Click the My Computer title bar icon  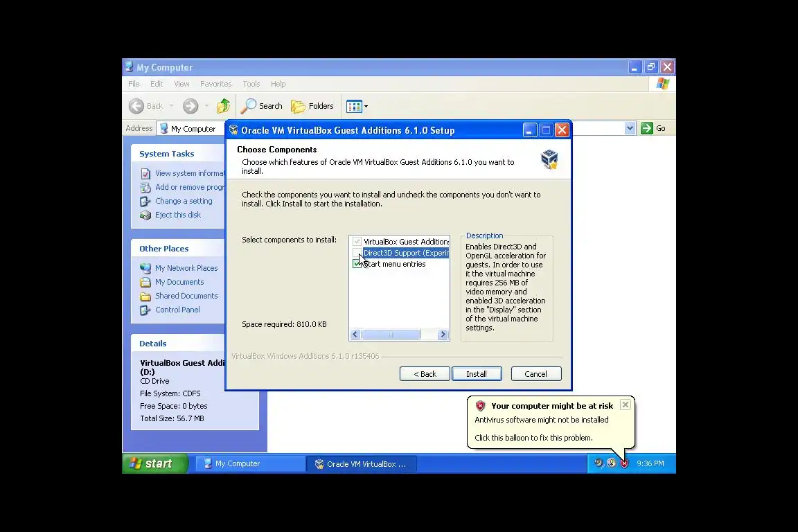[x=130, y=66]
